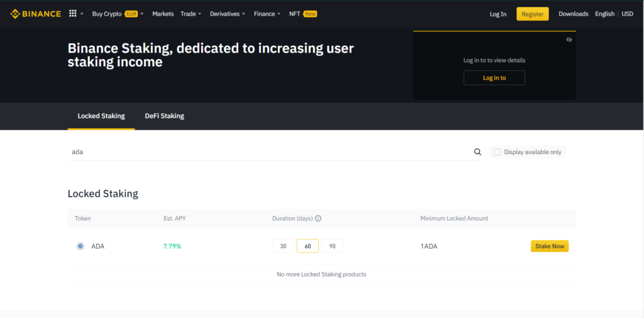Open the Buy Crypto dropdown

click(x=118, y=14)
